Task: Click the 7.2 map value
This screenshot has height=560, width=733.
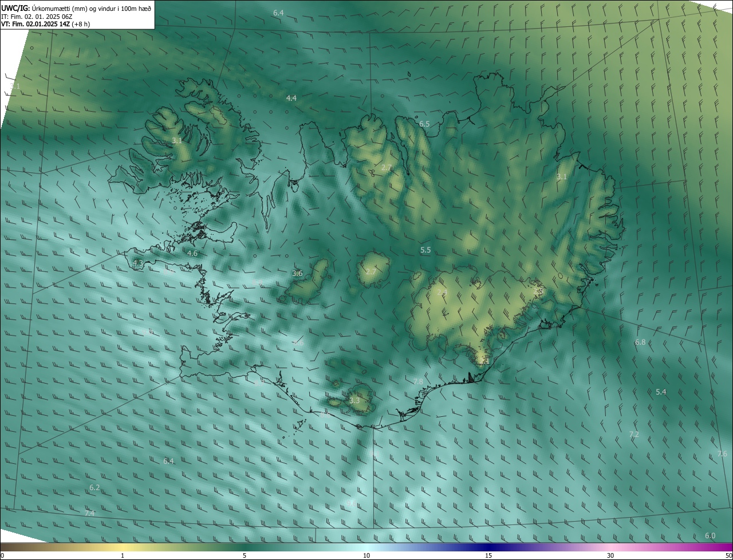Action: click(634, 435)
